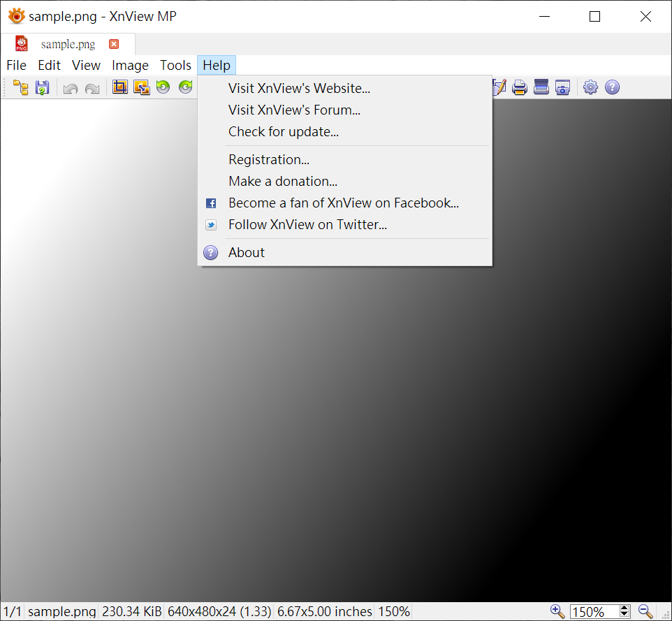Click the sample.png filename in status bar
Screen dimensions: 672x621
61,612
